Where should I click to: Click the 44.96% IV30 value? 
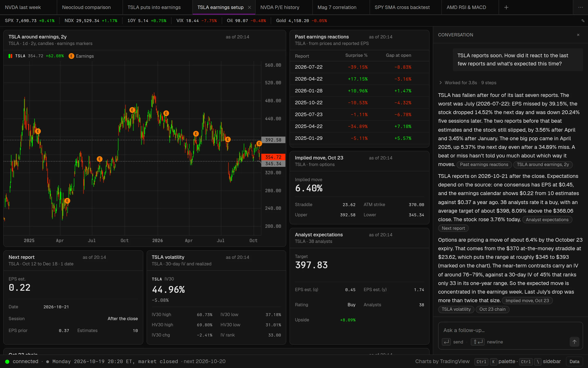tap(168, 290)
